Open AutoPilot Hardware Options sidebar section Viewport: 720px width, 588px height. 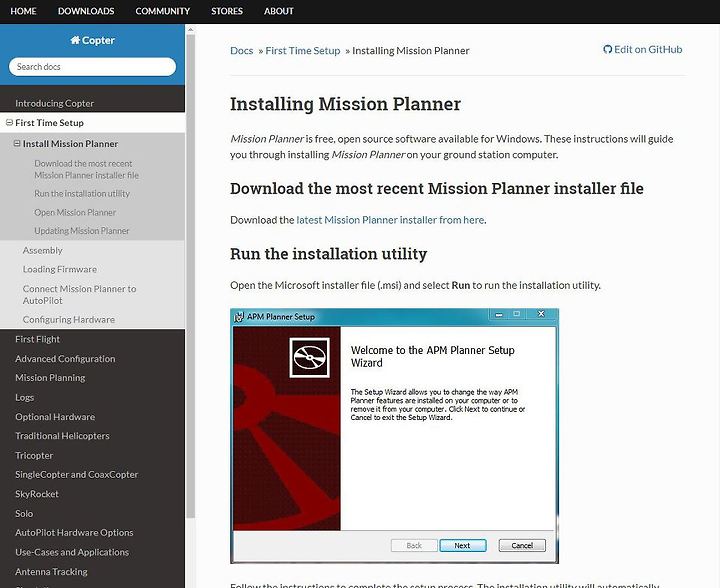click(74, 533)
